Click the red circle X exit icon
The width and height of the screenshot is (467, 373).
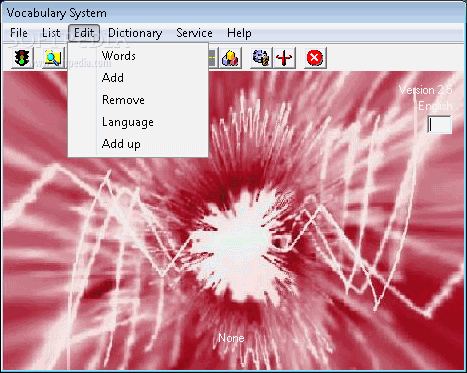tap(315, 58)
